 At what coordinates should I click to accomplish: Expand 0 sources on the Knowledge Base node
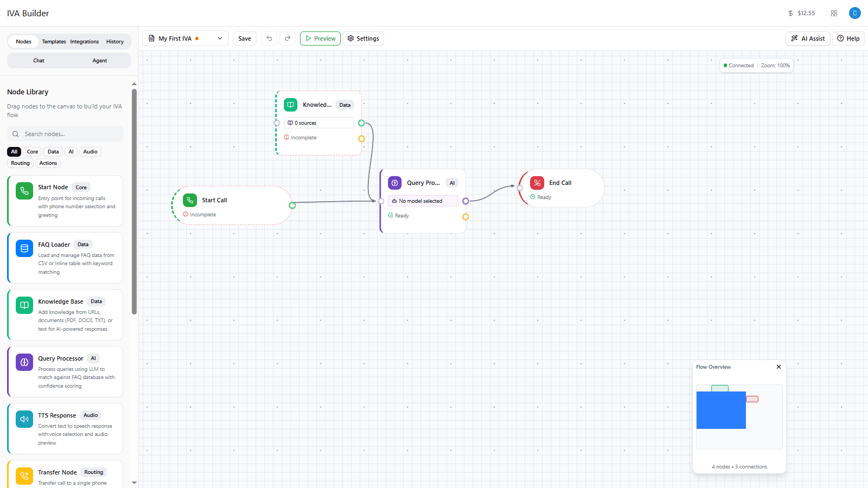pos(318,123)
